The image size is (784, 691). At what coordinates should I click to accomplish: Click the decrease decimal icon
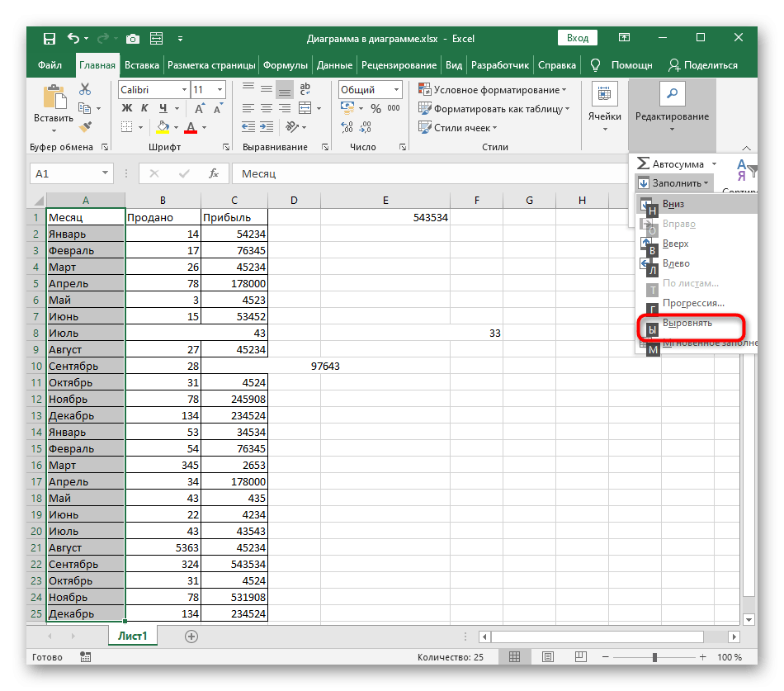366,127
